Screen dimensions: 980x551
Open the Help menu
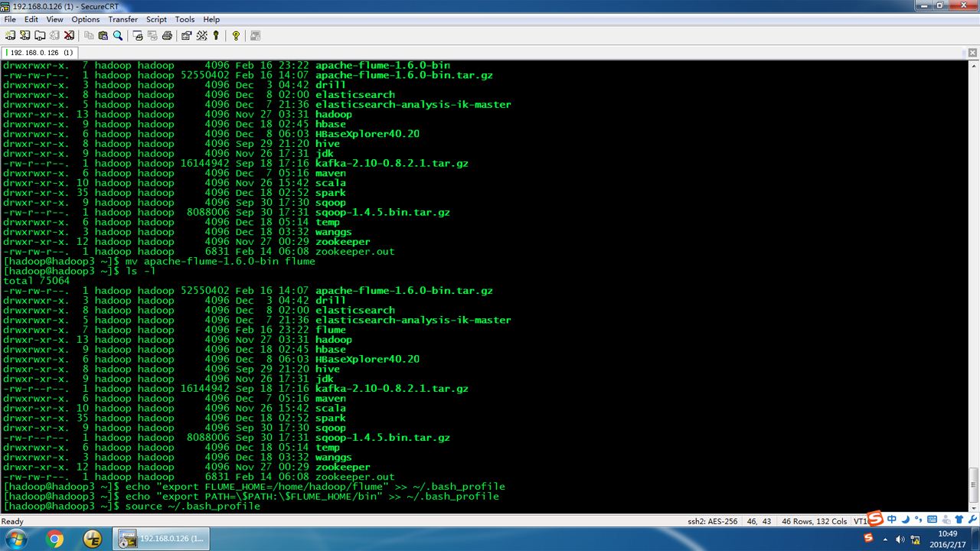click(211, 19)
